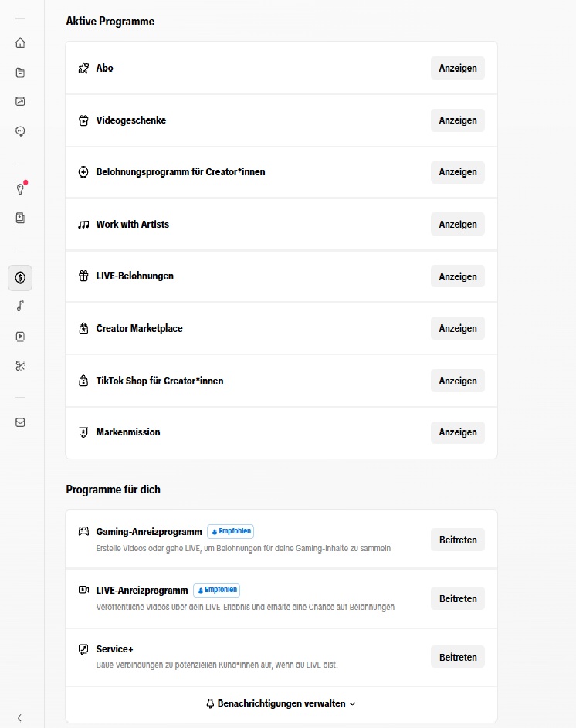
Task: Select the monetization dollar icon
Action: pos(20,278)
